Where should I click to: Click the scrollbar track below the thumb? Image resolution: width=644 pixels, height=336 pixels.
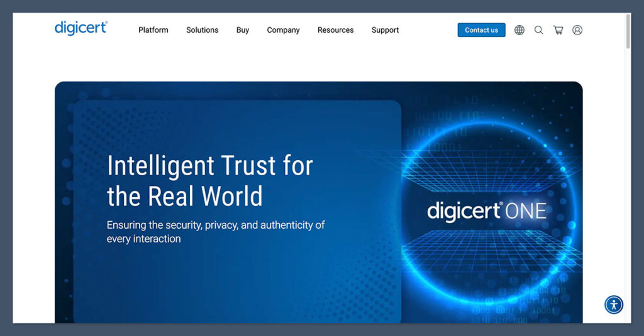tap(627, 188)
